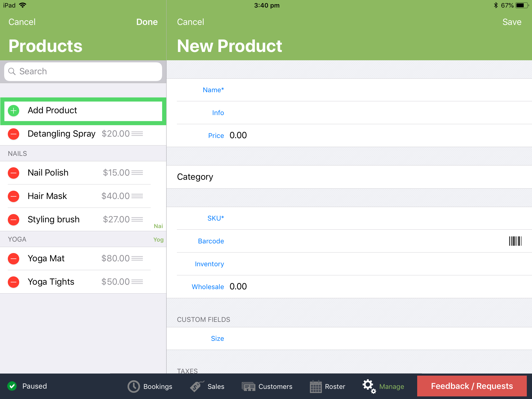The height and width of the screenshot is (399, 532).
Task: Tap the Size custom field
Action: (x=349, y=338)
